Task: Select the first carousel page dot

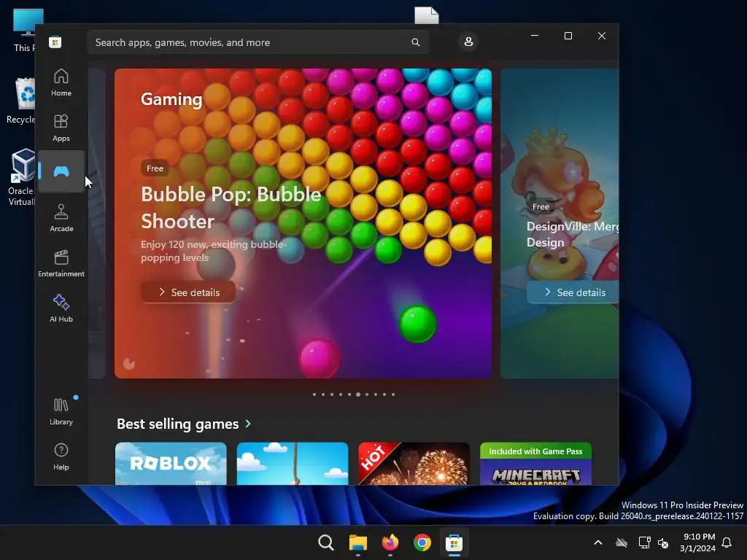Action: (314, 394)
